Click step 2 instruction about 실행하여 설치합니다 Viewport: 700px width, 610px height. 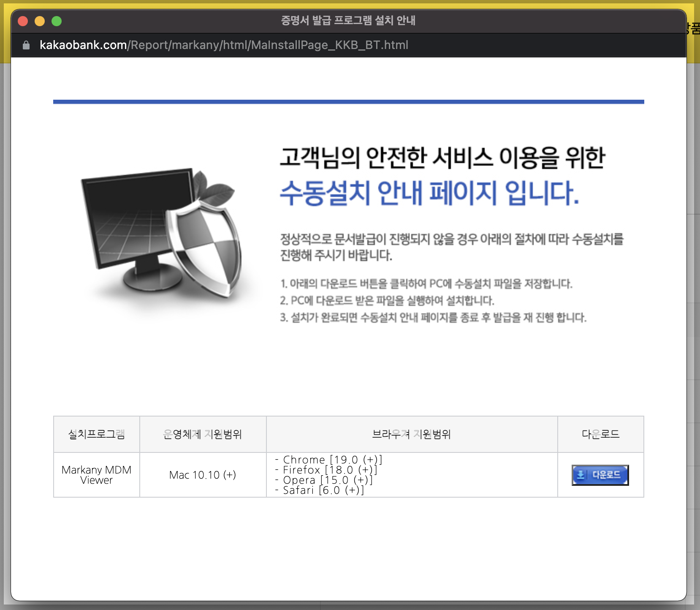(387, 300)
